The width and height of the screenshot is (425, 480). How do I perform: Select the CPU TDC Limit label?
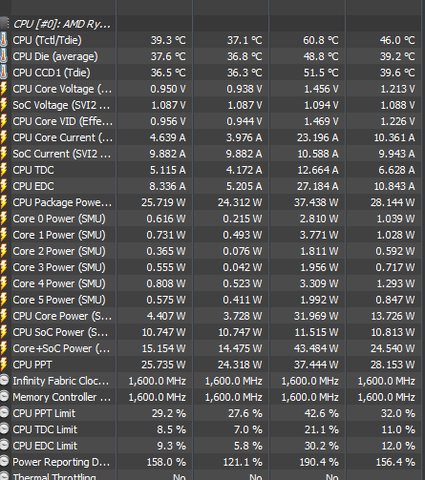pyautogui.click(x=45, y=430)
